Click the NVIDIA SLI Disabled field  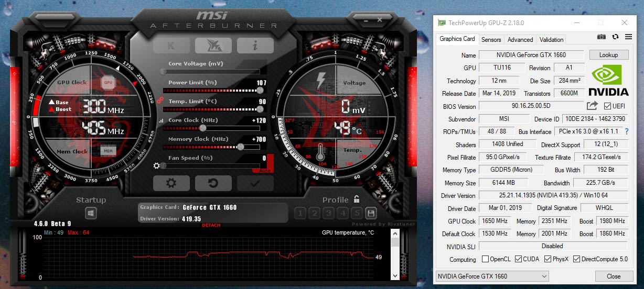pyautogui.click(x=553, y=246)
